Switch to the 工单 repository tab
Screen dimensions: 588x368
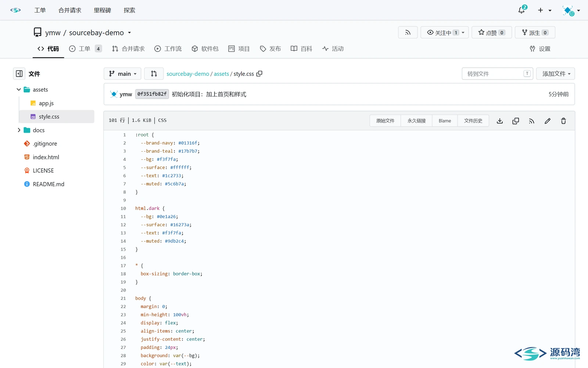click(85, 49)
